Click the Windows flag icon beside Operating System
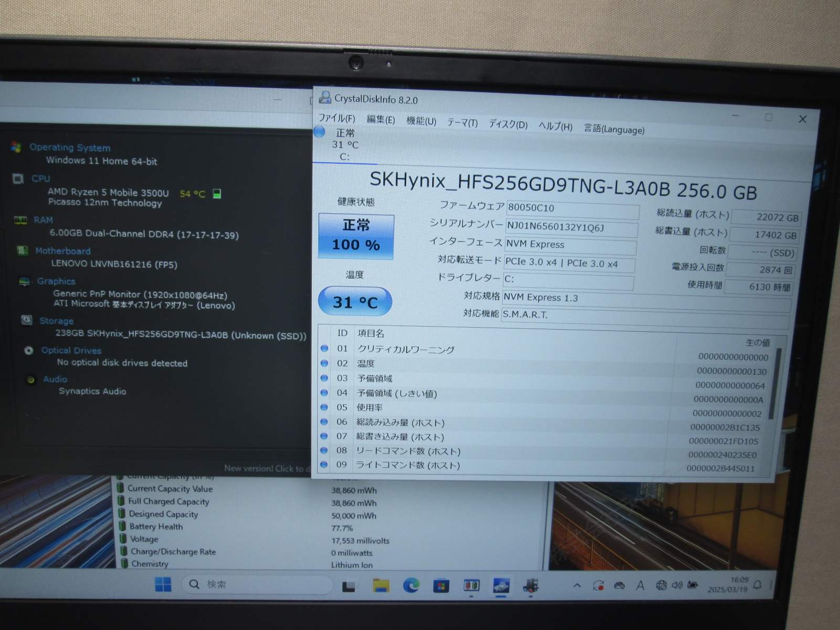This screenshot has height=630, width=840. coord(16,147)
